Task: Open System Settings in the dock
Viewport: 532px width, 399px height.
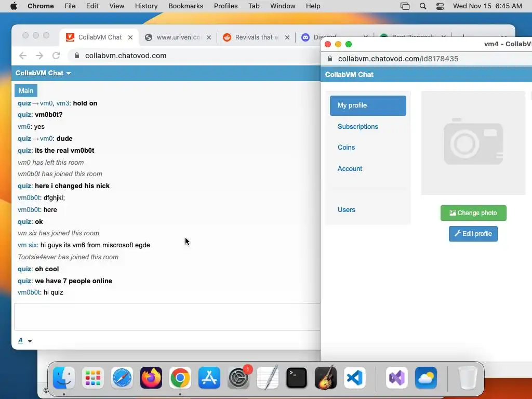Action: 238,378
